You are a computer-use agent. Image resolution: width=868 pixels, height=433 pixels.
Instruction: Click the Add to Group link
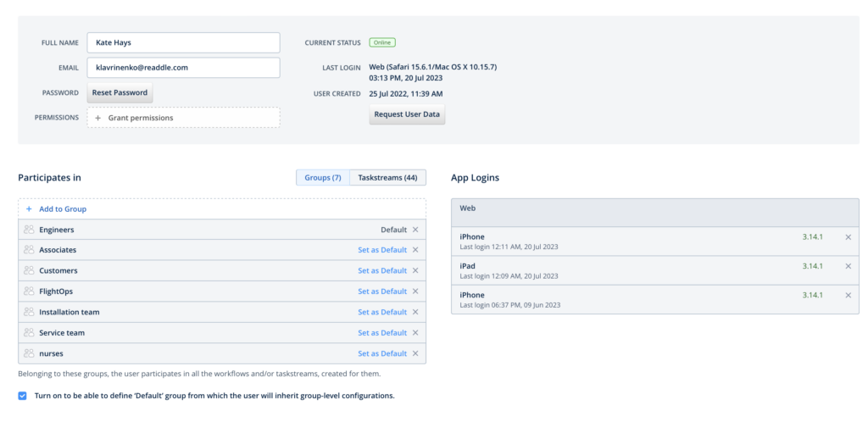tap(63, 208)
